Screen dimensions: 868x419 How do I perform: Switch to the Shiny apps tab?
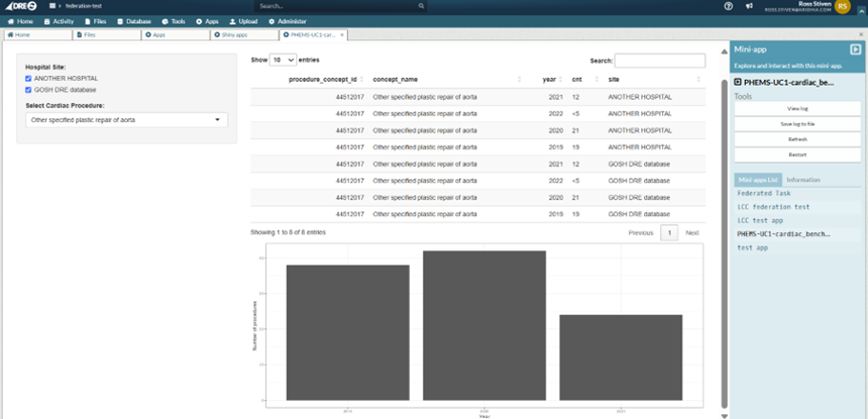point(244,35)
